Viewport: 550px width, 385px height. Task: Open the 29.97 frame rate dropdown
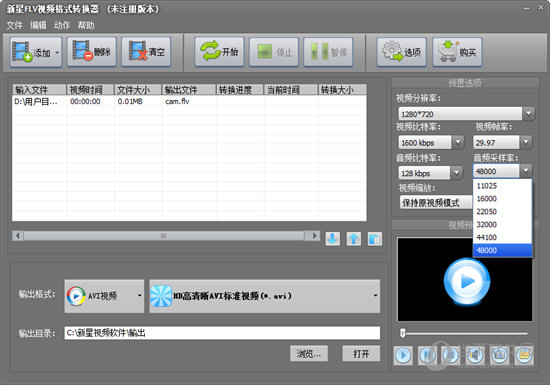click(525, 142)
